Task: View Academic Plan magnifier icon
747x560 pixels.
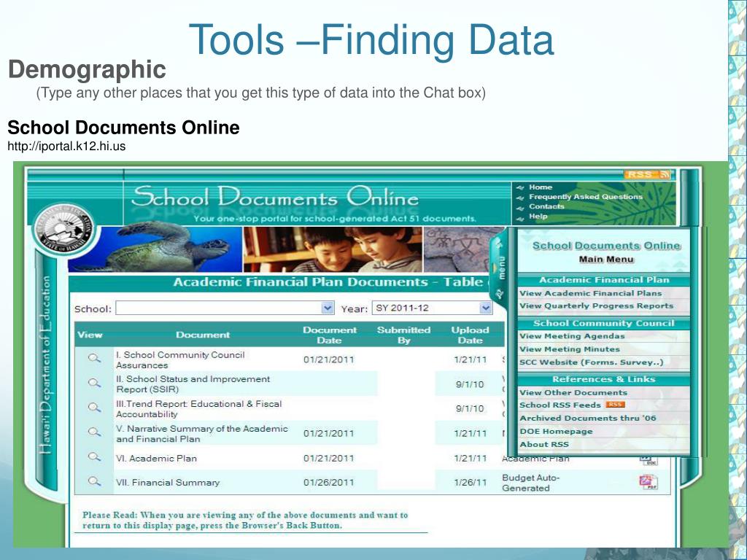Action: 94,456
